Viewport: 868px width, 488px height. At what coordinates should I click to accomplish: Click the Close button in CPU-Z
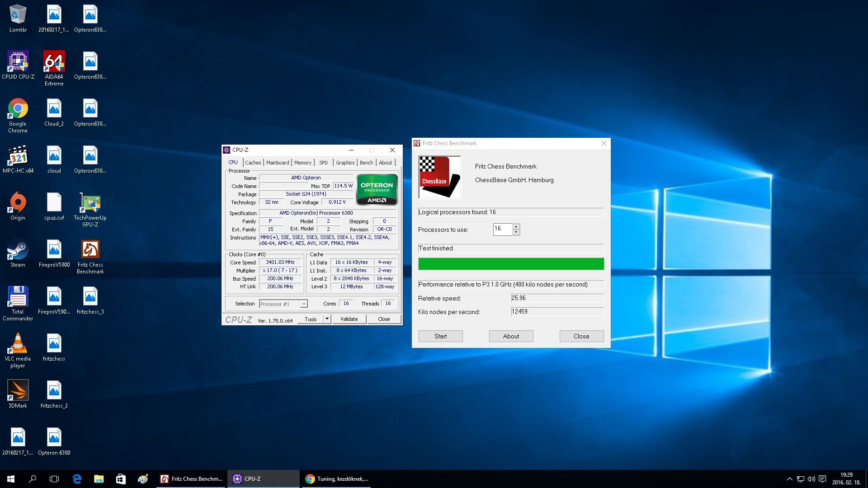click(384, 319)
